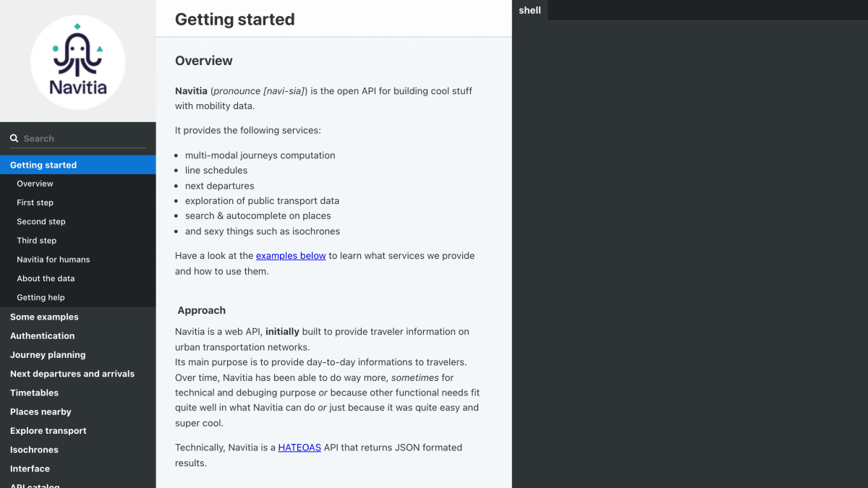Screen dimensions: 868x488
Task: Click the search magnifier icon
Action: point(14,138)
